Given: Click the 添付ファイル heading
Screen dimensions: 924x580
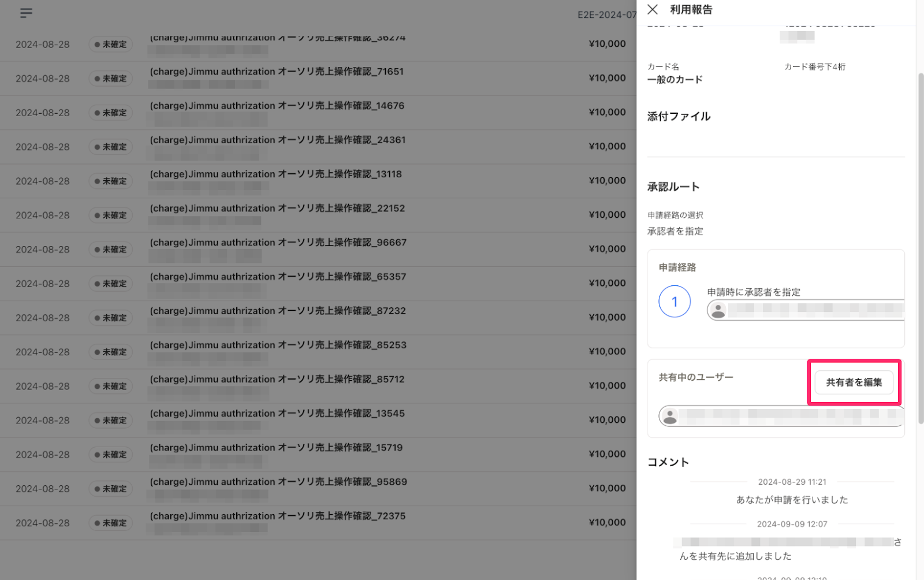Looking at the screenshot, I should (x=679, y=116).
